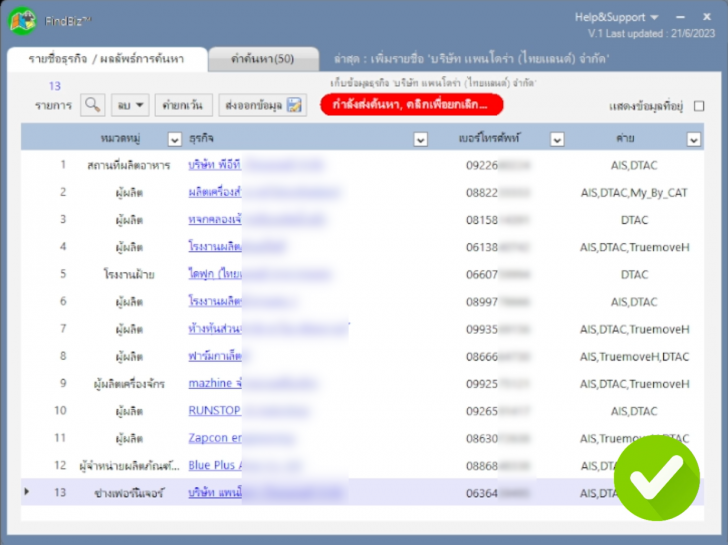This screenshot has width=728, height=545.
Task: Open the RUNSTOP business link
Action: pos(214,411)
